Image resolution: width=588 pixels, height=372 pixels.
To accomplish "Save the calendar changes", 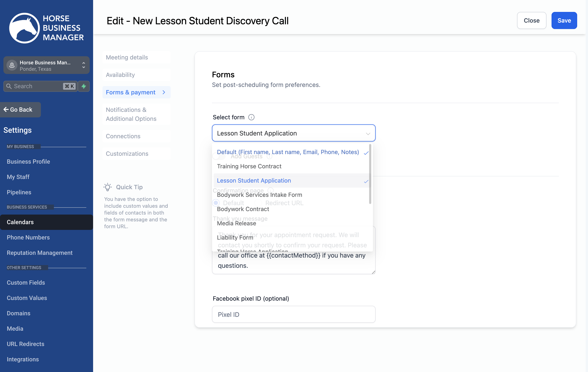I will [x=564, y=20].
